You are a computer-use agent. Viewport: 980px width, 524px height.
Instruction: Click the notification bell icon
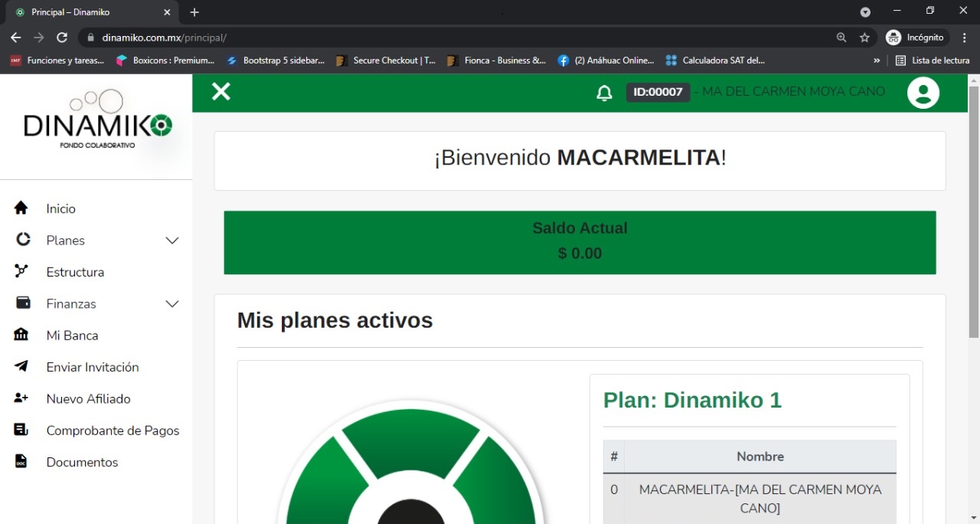[x=604, y=93]
